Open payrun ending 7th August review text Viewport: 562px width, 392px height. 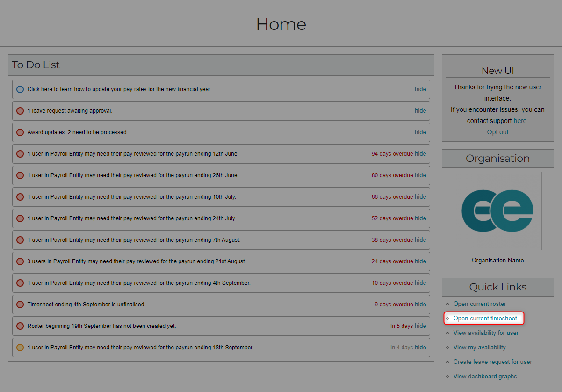tap(134, 240)
